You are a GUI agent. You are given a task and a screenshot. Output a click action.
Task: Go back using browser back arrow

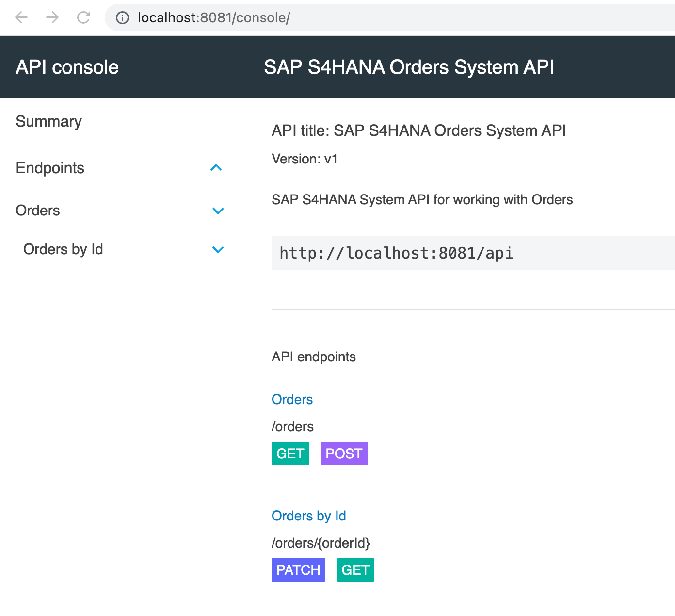coord(21,18)
